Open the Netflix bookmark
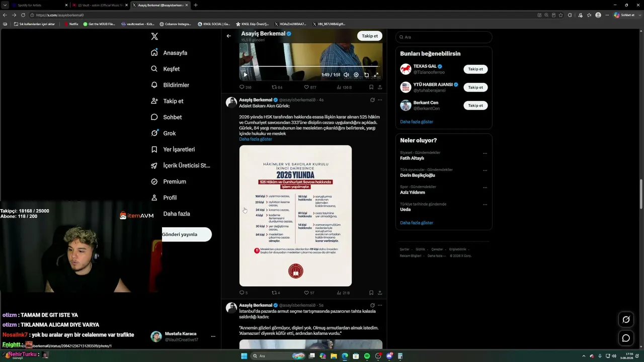644x362 pixels. pos(71,24)
